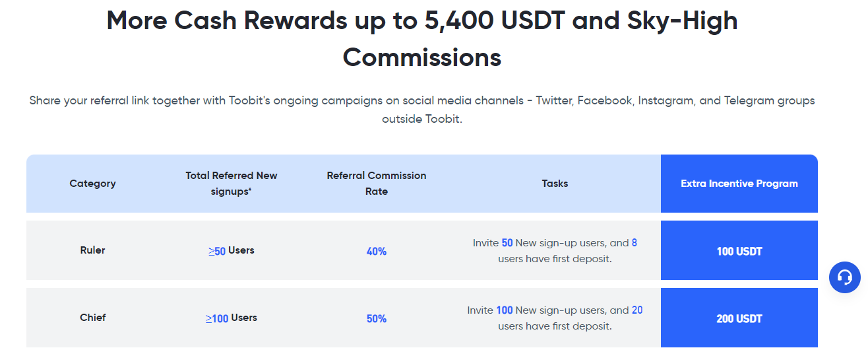Click the More Cash Rewards headline
Screen dimensions: 868x352
pyautogui.click(x=422, y=39)
